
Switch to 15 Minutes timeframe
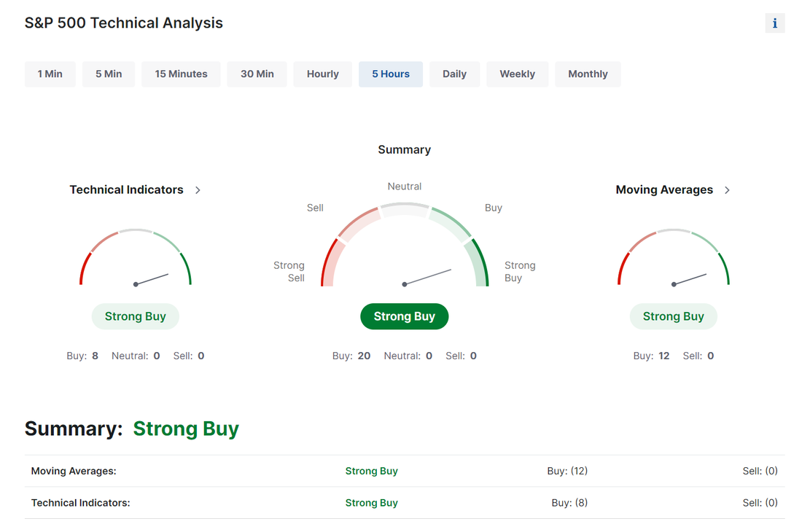181,74
